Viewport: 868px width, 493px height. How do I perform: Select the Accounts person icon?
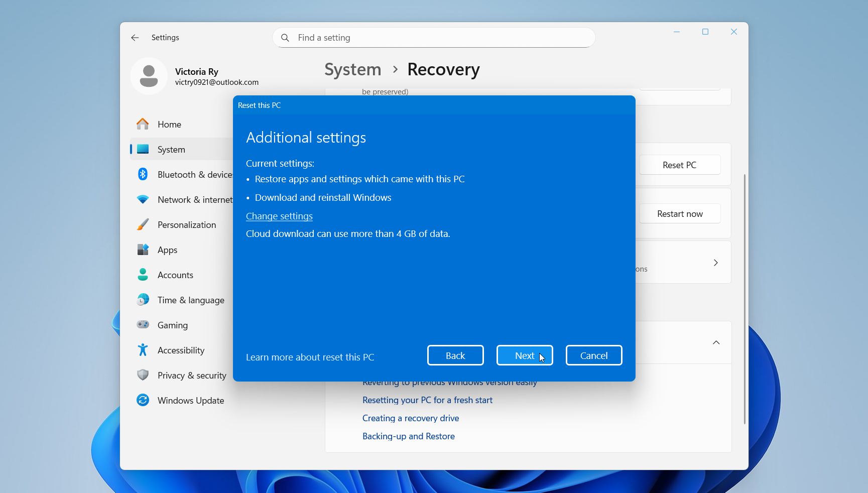point(143,275)
